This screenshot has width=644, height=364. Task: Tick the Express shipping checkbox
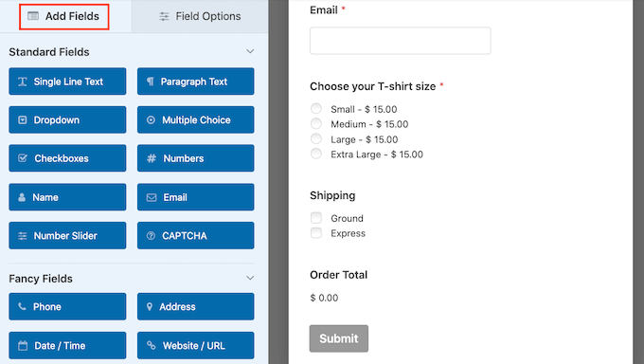tap(315, 233)
